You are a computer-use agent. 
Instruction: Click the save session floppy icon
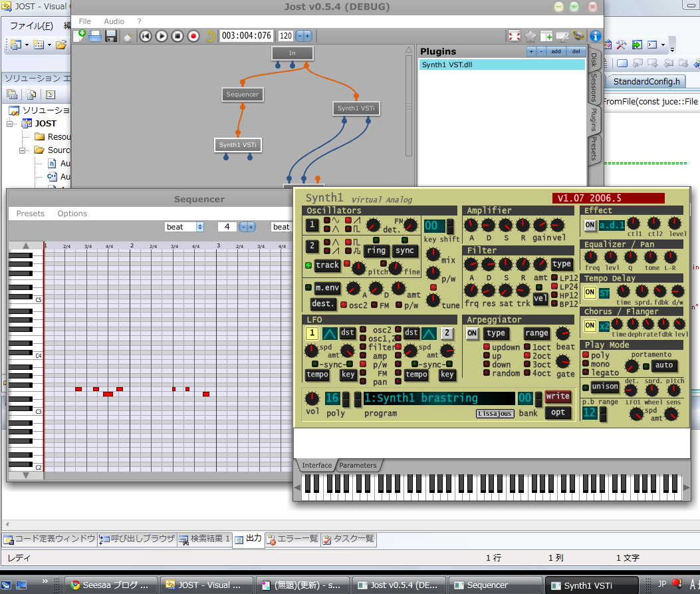[x=111, y=36]
